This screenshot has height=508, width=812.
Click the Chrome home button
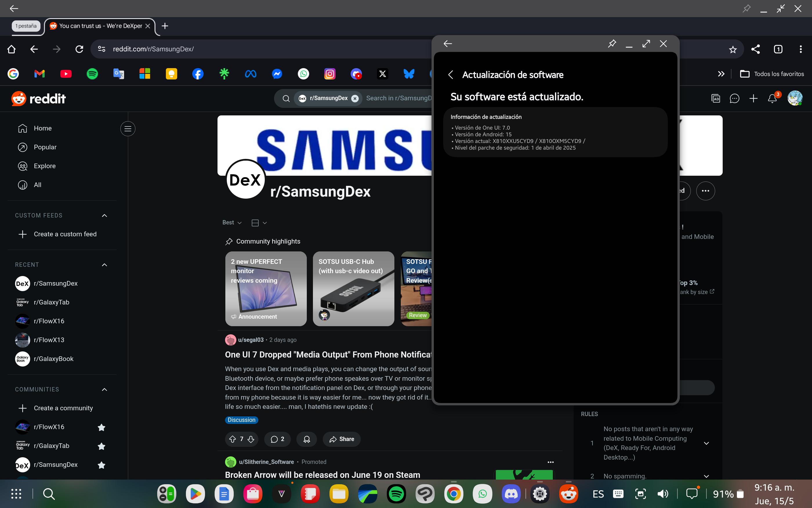(11, 49)
